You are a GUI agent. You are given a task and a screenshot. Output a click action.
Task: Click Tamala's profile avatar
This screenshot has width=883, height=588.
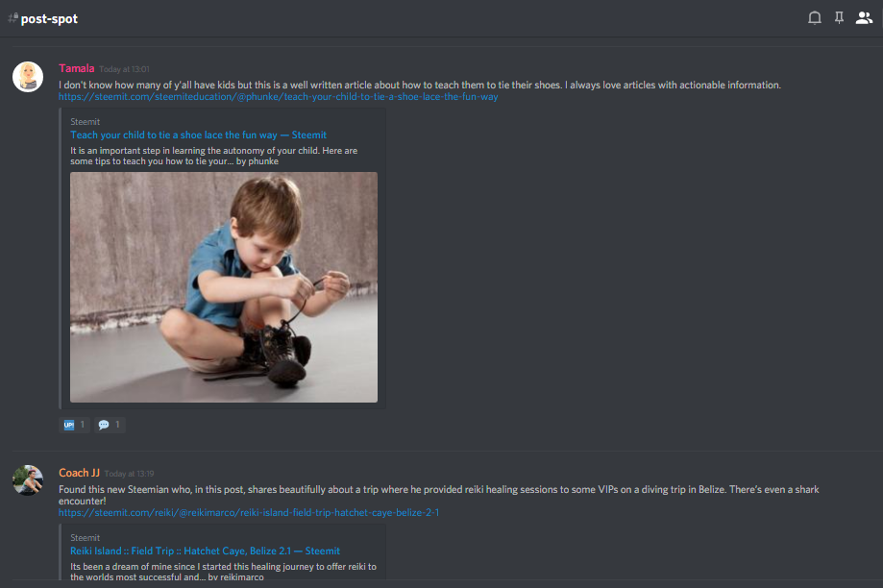[28, 77]
